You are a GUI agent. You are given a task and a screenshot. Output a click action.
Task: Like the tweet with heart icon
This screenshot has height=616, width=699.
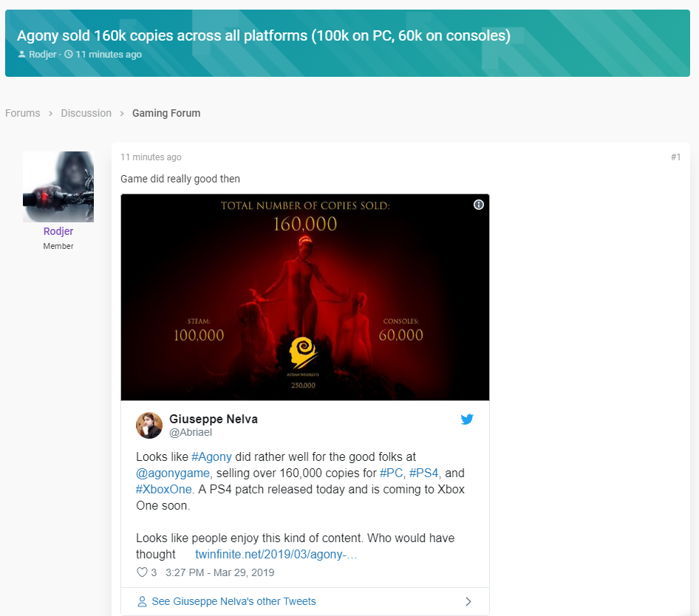[x=142, y=572]
